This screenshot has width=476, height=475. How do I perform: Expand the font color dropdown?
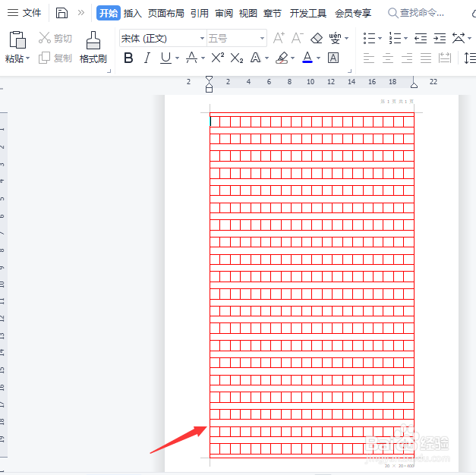pos(318,58)
